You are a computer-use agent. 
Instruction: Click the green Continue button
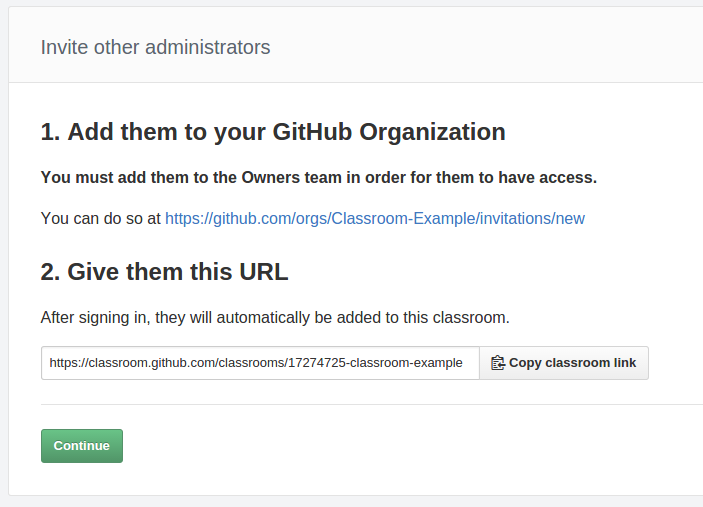pyautogui.click(x=82, y=446)
